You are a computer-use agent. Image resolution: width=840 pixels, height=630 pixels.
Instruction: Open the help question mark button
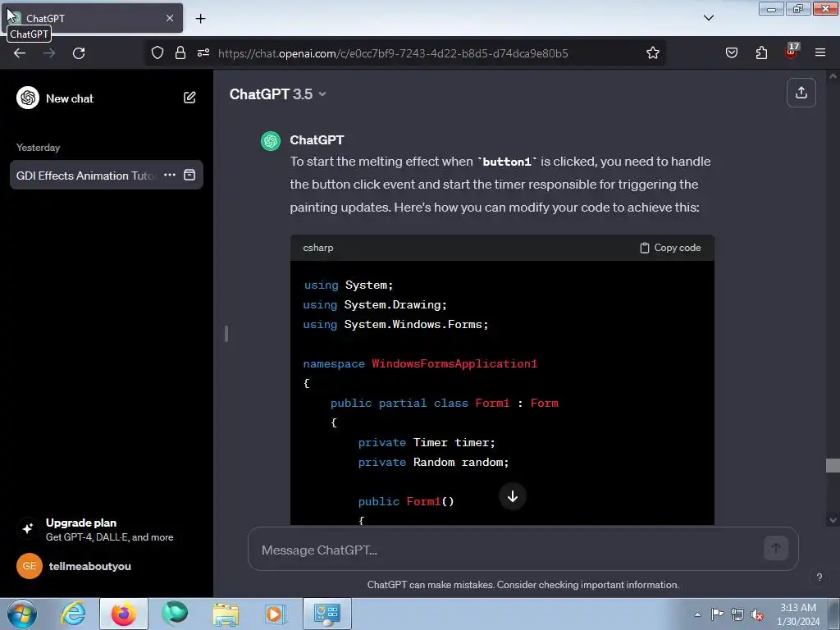pos(819,577)
